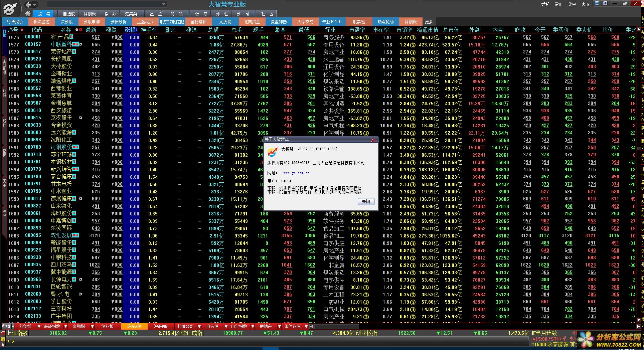Image resolution: width=644 pixels, height=350 pixels.
Task: Switch to the 外汇 top tab
Action: pos(222,14)
